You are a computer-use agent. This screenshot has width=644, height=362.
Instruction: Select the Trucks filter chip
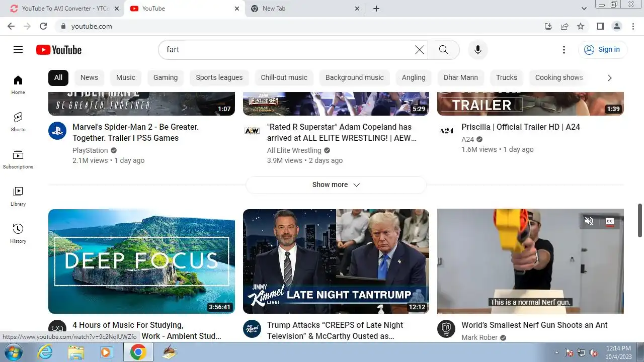[507, 77]
